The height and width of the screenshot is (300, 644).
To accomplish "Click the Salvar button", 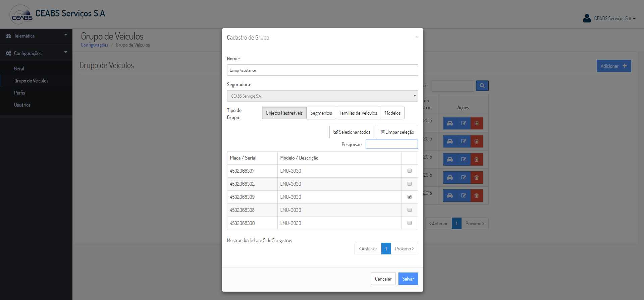I will pos(408,279).
